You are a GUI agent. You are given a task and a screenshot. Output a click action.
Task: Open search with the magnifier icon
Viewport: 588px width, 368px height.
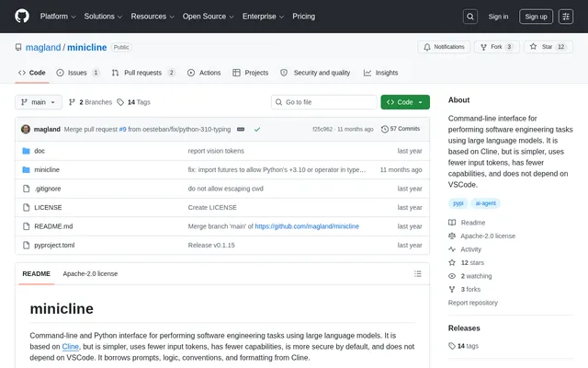(x=469, y=17)
